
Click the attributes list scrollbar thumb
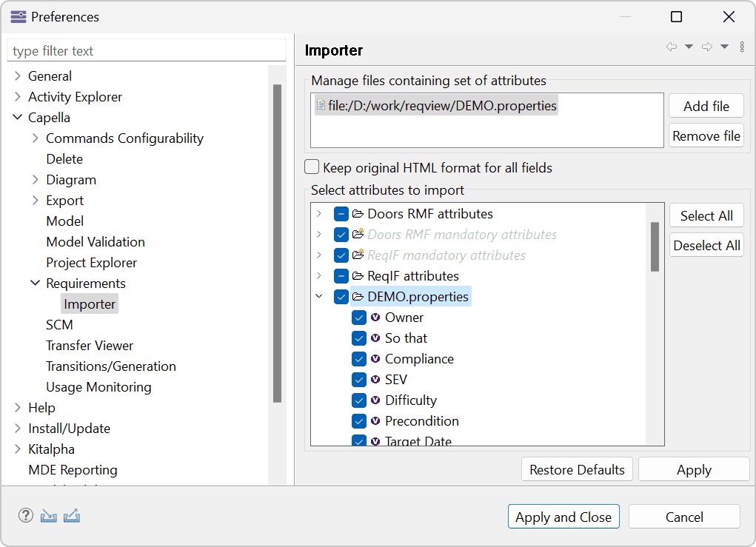(x=655, y=246)
